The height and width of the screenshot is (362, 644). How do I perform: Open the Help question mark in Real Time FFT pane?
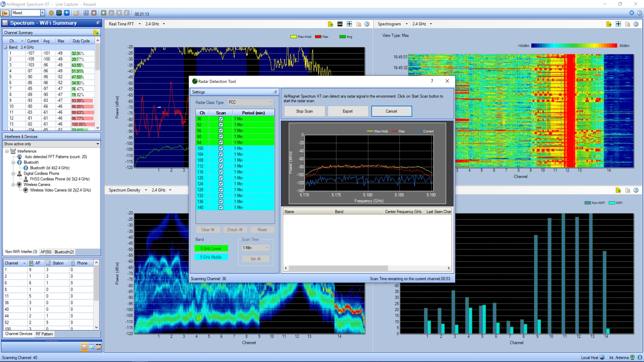pos(367,24)
